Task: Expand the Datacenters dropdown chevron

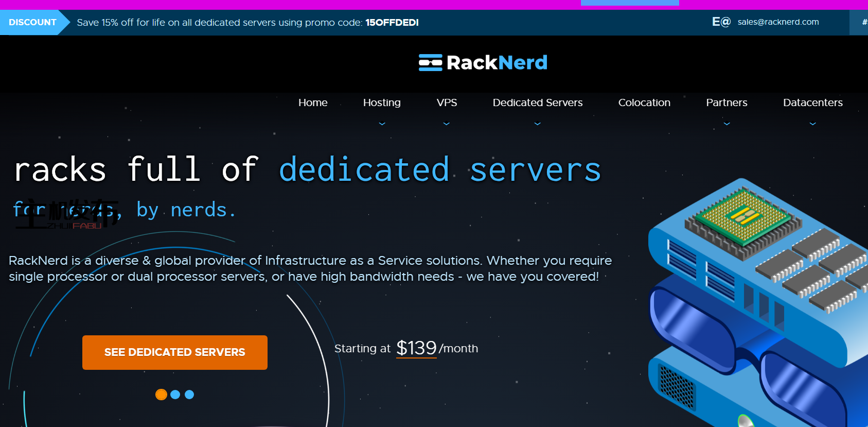Action: (x=812, y=124)
